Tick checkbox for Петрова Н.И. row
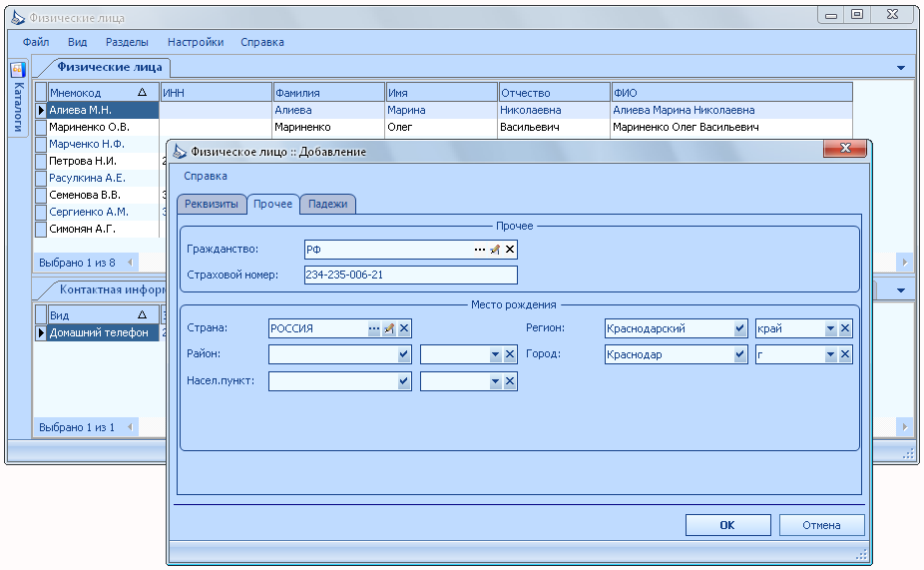Image resolution: width=924 pixels, height=570 pixels. tap(41, 161)
